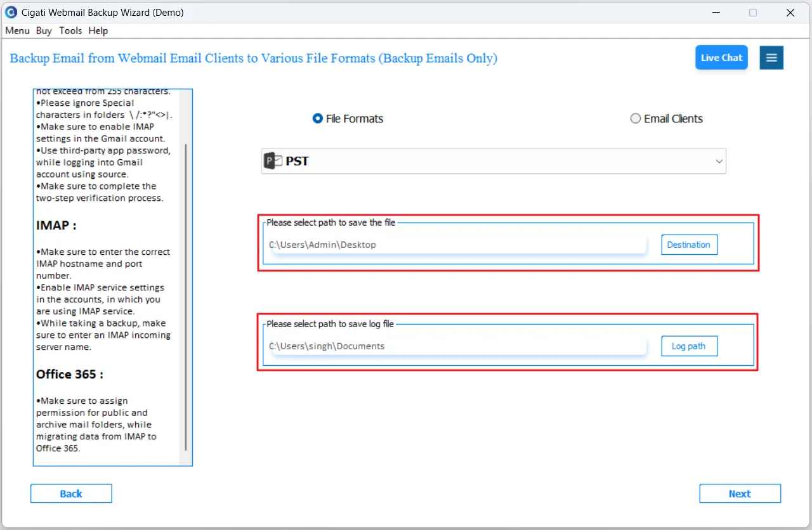Open the Menu menu

17,30
